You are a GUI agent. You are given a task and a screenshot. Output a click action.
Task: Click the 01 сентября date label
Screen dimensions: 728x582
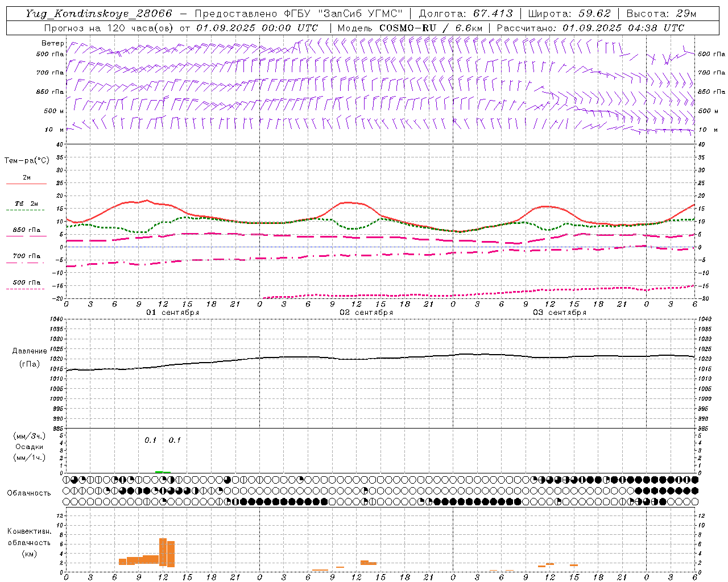172,313
